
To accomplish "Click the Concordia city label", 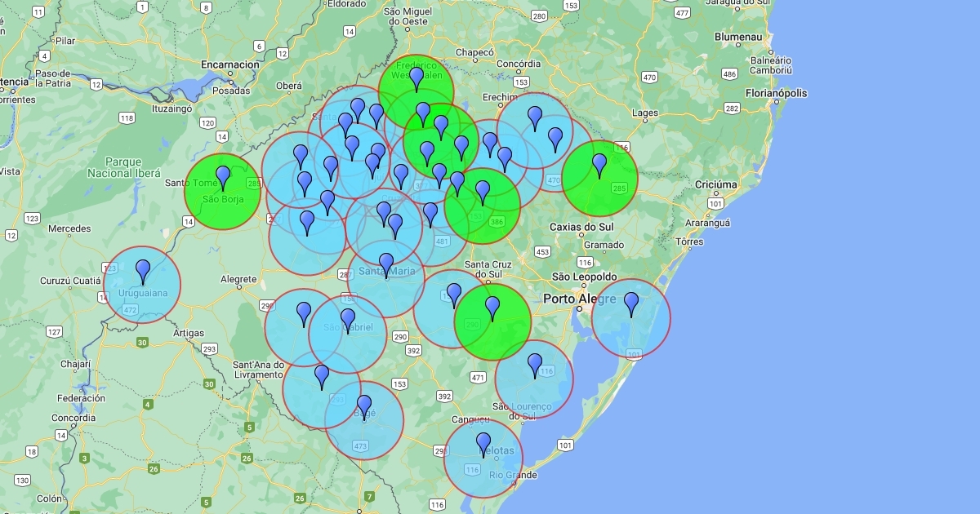I will pos(73,418).
